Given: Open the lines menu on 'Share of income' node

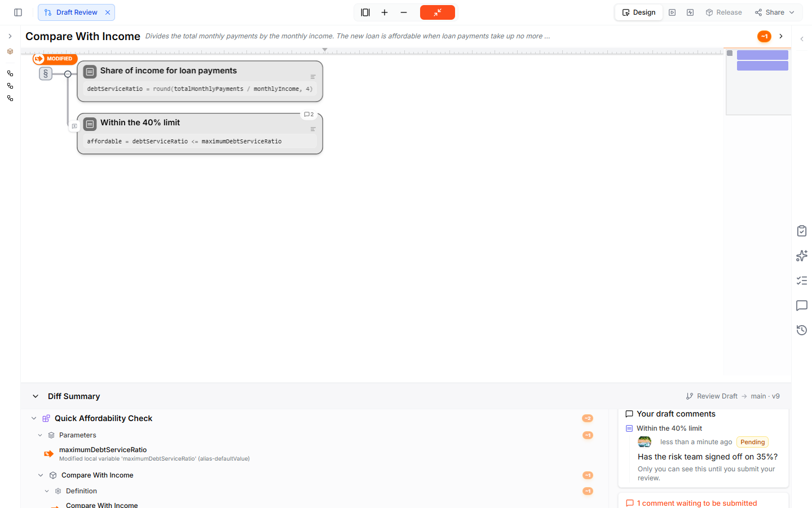Looking at the screenshot, I should coord(313,77).
